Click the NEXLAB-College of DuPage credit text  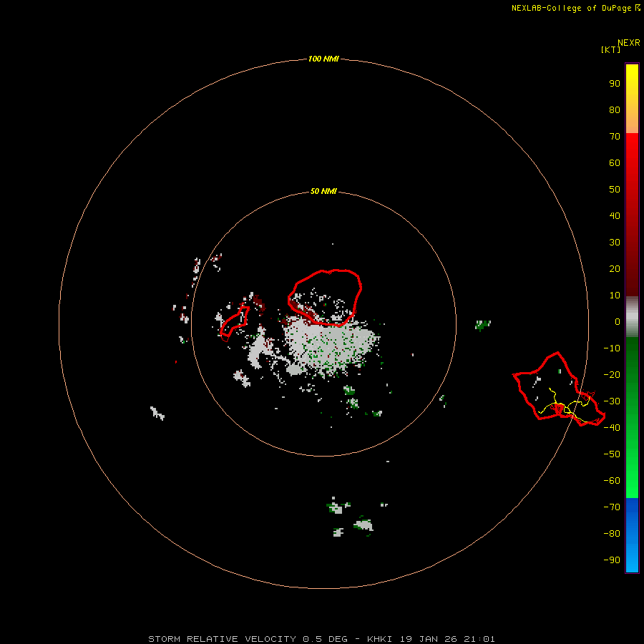click(x=575, y=8)
